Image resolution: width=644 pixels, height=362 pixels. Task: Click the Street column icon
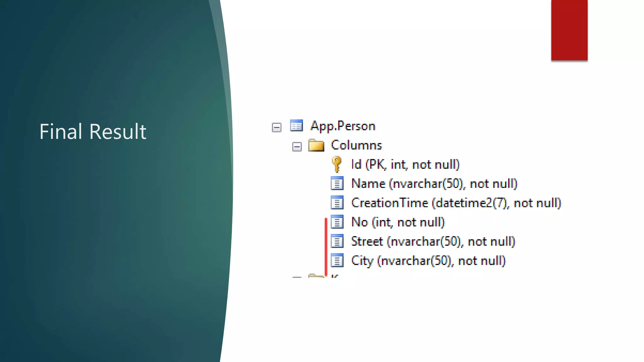(337, 241)
